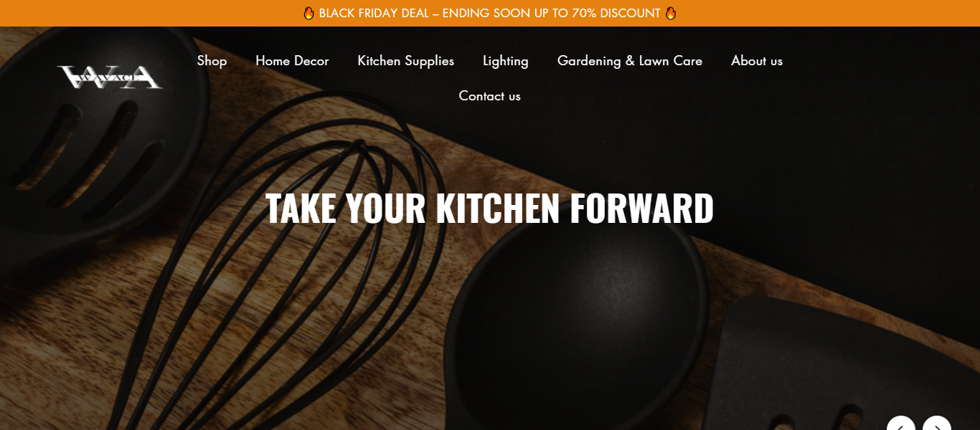
Task: Advance to the next hero slide
Action: 937,424
